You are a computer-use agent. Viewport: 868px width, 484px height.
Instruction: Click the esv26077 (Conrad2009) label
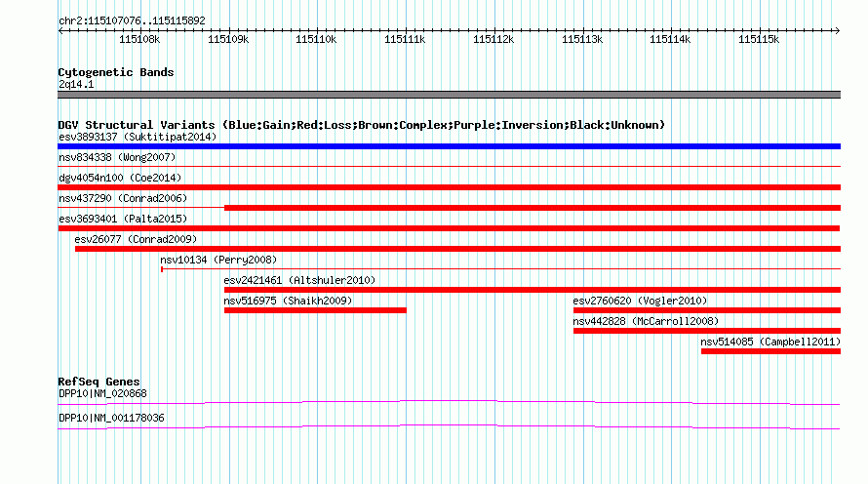pyautogui.click(x=136, y=239)
